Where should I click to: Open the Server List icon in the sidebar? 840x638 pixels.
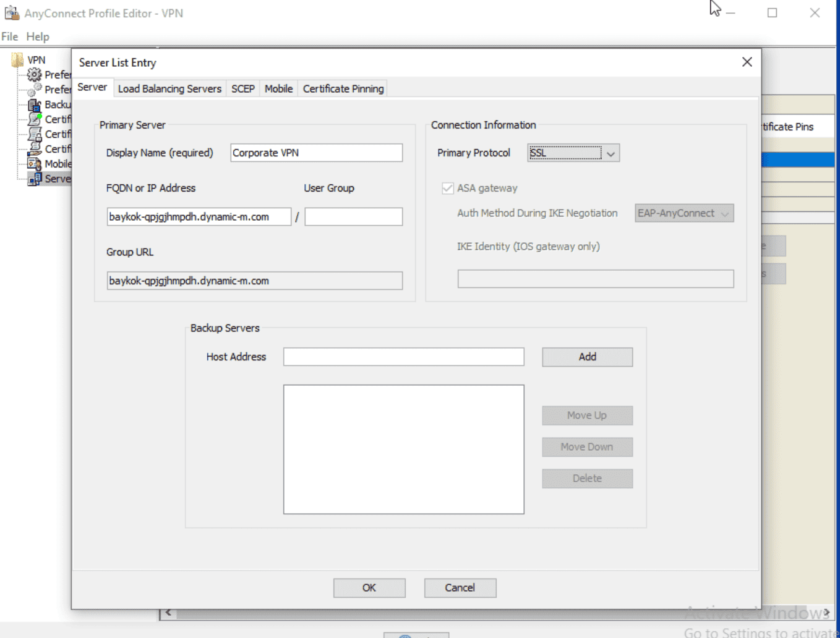pos(34,179)
